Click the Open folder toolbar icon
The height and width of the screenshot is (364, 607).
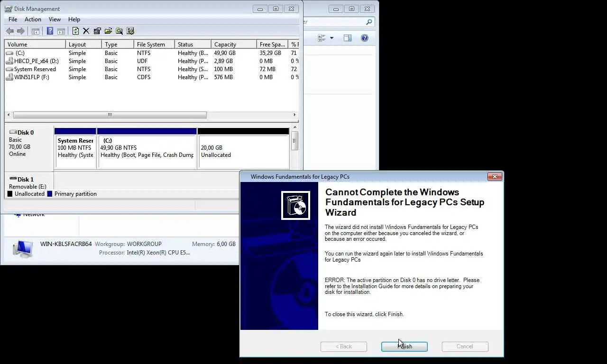pyautogui.click(x=108, y=31)
